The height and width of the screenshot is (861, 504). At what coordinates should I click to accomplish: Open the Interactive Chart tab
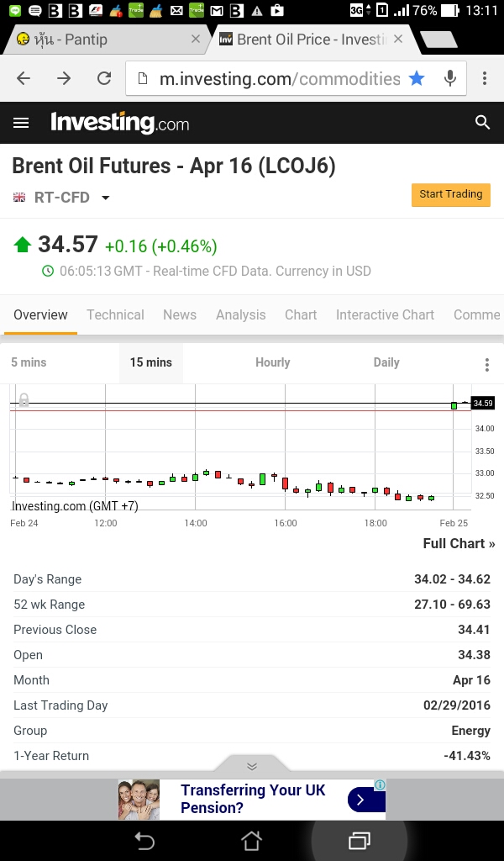pos(385,314)
